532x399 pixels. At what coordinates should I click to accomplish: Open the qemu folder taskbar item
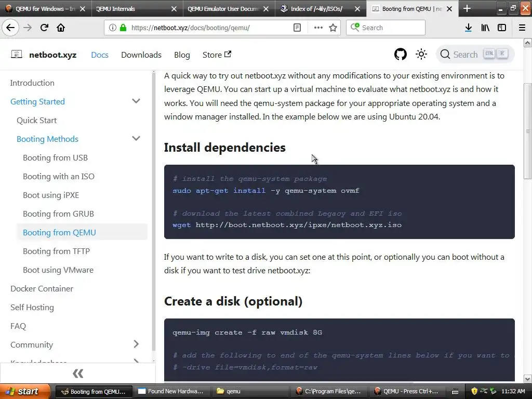(x=249, y=391)
